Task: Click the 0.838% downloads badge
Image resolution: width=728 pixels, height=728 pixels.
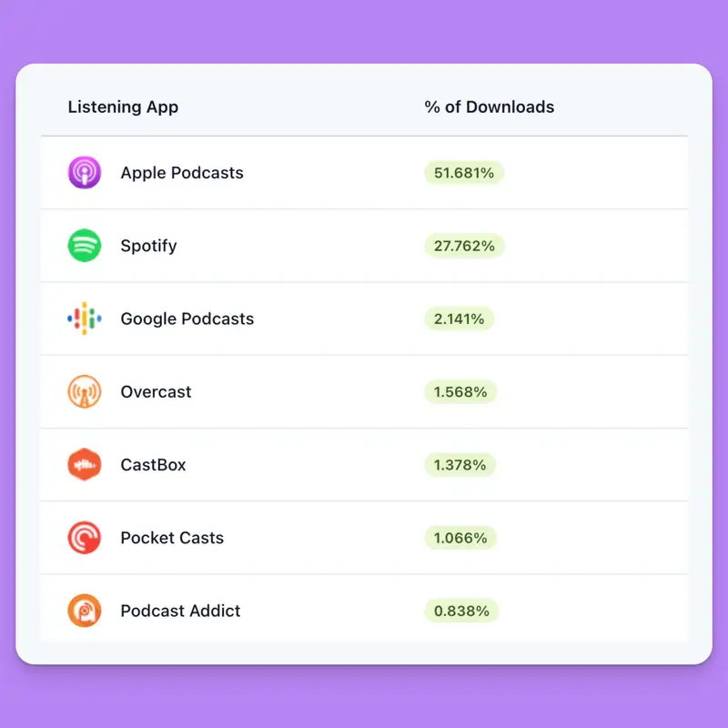Action: point(460,611)
